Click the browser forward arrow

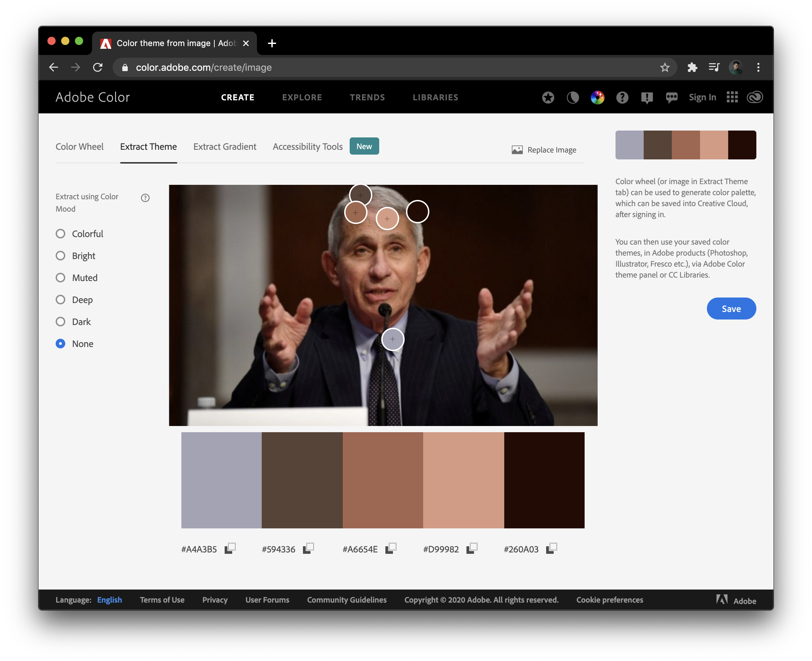pos(76,67)
